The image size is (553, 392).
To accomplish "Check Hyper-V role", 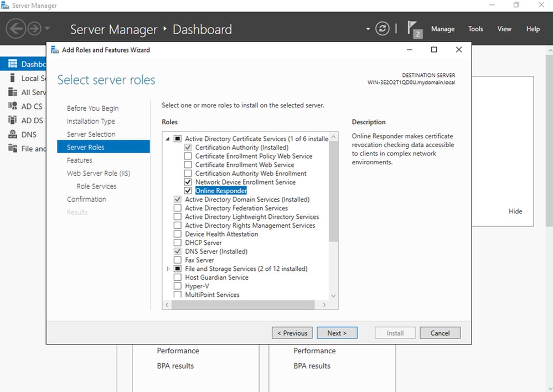I will (178, 286).
